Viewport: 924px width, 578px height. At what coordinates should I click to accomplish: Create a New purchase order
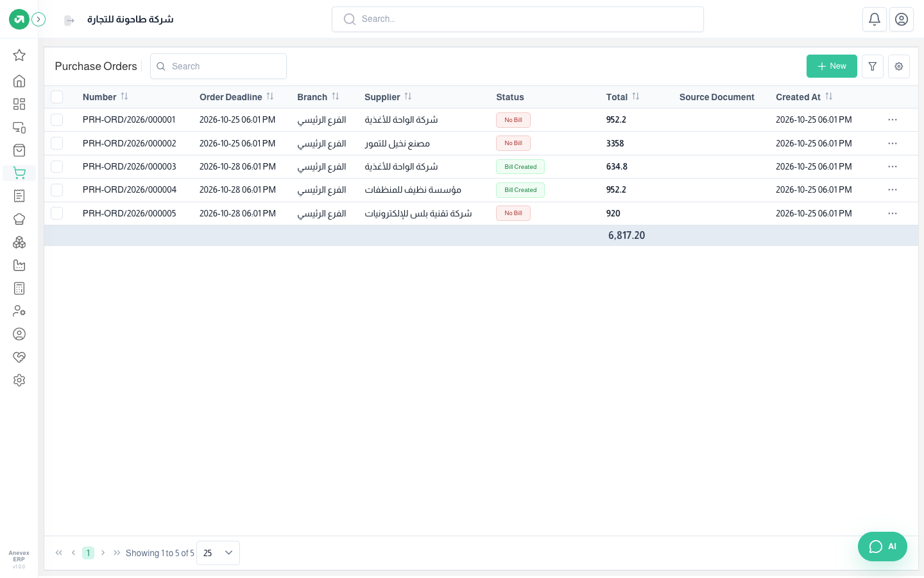pos(832,66)
